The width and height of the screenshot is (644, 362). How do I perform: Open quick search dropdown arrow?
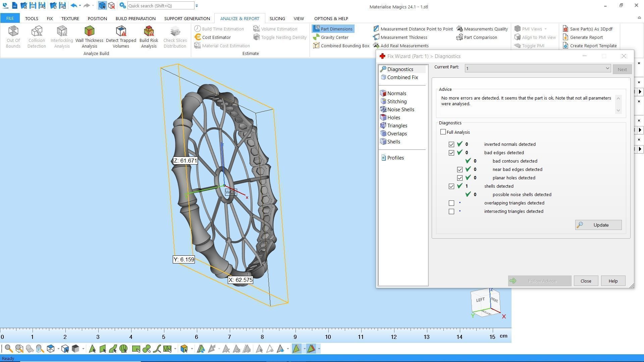pyautogui.click(x=197, y=6)
